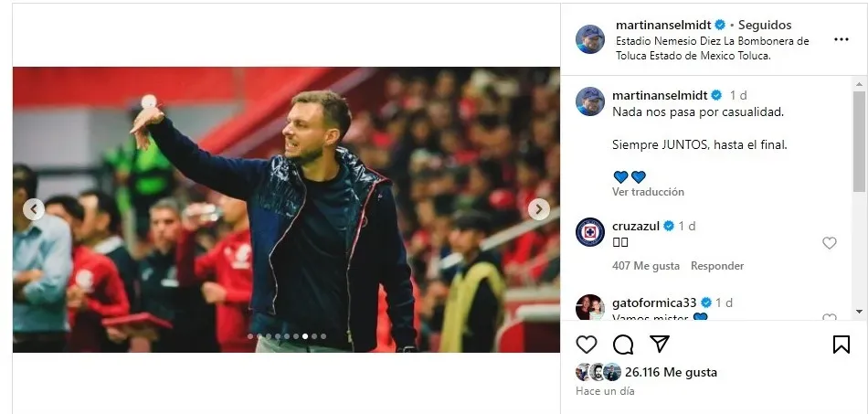The width and height of the screenshot is (868, 414).
Task: Save post with bookmark icon
Action: [x=841, y=345]
